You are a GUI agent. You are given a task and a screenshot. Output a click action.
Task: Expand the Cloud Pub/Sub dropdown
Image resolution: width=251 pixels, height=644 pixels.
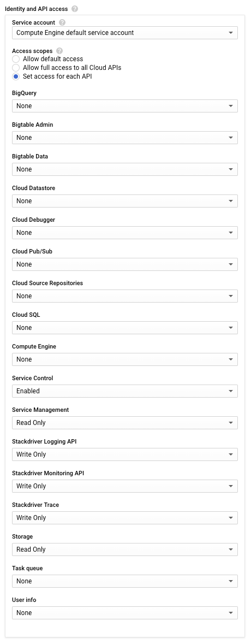(x=124, y=264)
